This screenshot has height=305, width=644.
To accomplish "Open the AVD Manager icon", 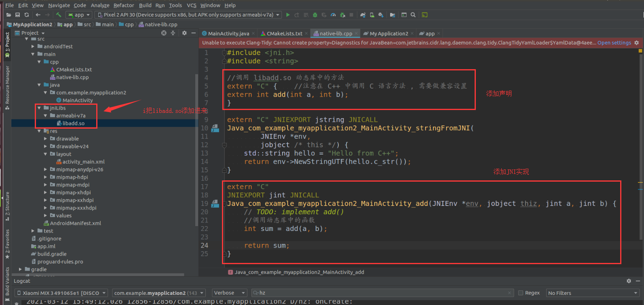I will pos(372,15).
